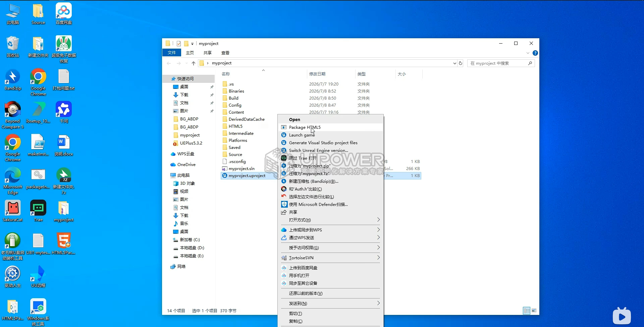Choose Launch game in context menu
The image size is (644, 327).
tap(331, 135)
